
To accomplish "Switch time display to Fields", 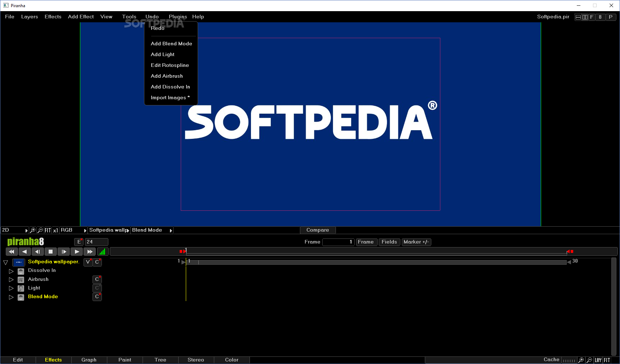I will click(x=389, y=242).
